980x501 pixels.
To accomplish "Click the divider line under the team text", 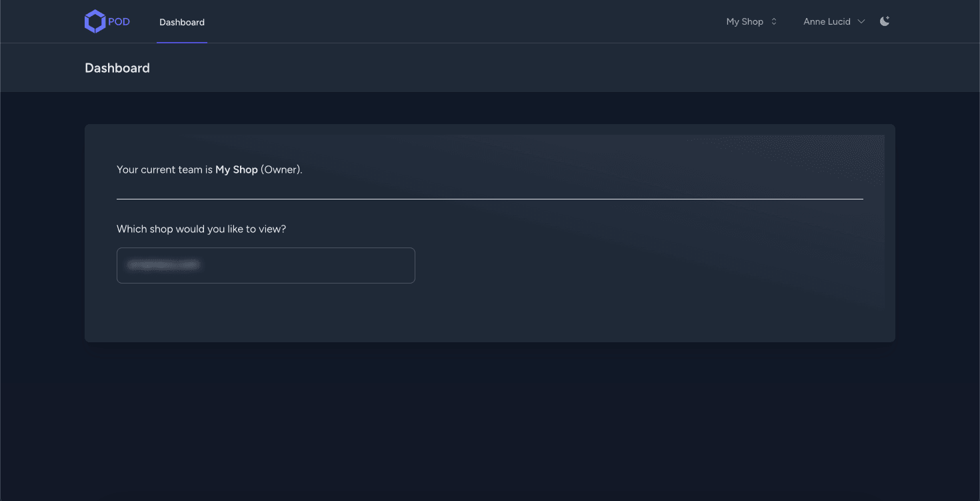I will [x=489, y=197].
